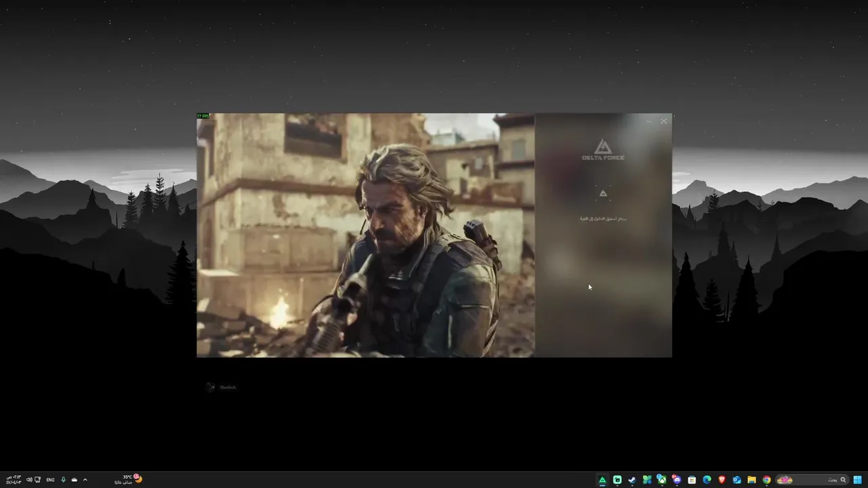Minimize the Delta Force launcher window
This screenshot has height=488, width=868.
[648, 121]
